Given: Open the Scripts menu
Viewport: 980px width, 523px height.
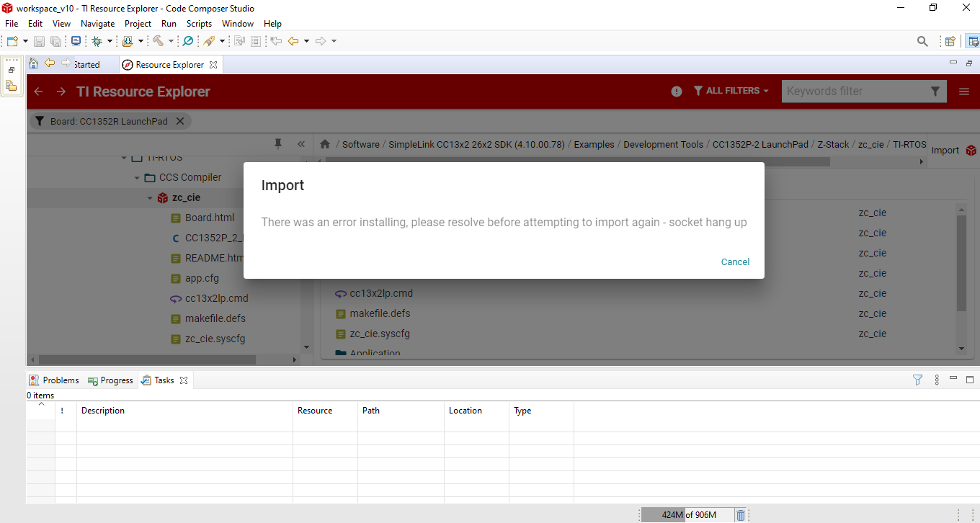Looking at the screenshot, I should tap(199, 24).
